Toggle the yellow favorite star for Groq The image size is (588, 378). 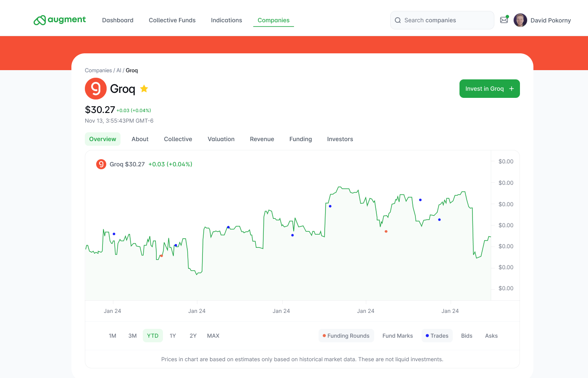(x=144, y=89)
